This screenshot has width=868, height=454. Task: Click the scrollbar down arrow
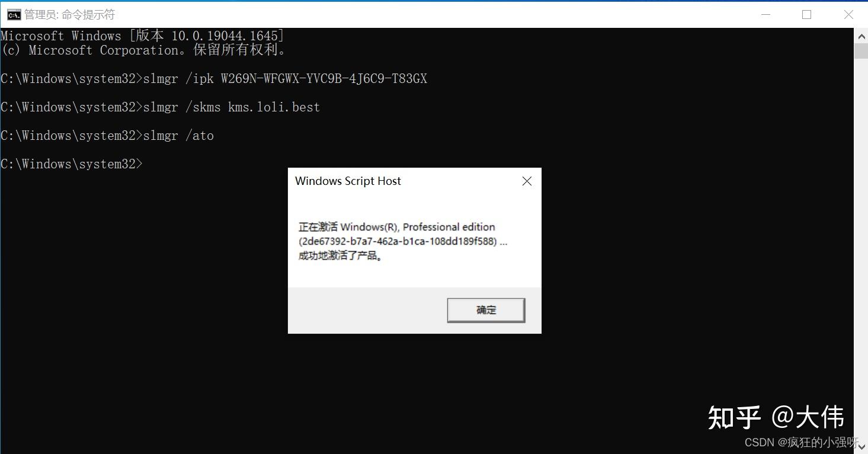861,447
